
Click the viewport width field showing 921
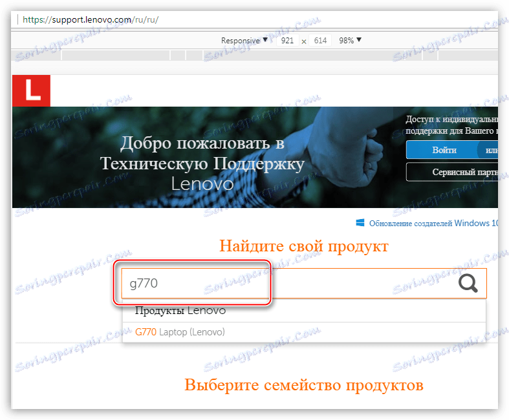287,41
